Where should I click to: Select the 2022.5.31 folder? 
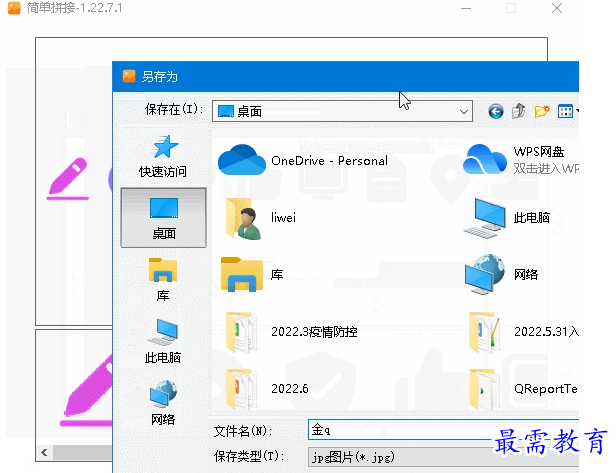pyautogui.click(x=524, y=332)
